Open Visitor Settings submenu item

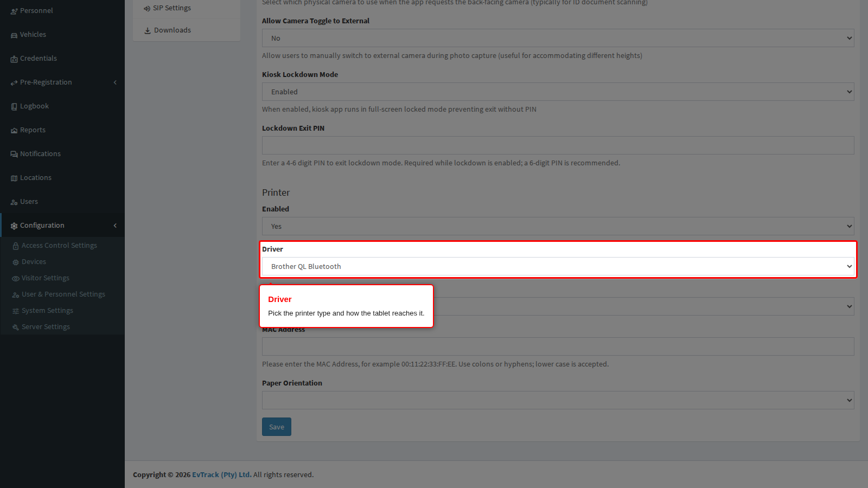coord(46,278)
